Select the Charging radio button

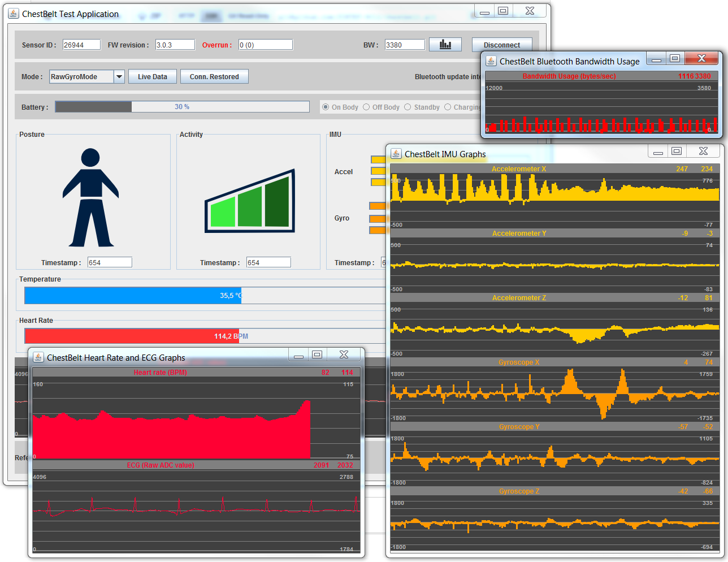[x=448, y=107]
